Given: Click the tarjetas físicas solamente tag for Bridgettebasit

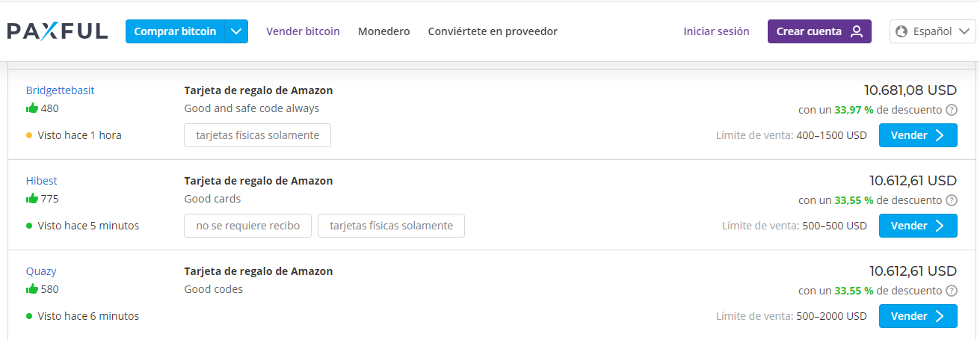Looking at the screenshot, I should [x=257, y=135].
